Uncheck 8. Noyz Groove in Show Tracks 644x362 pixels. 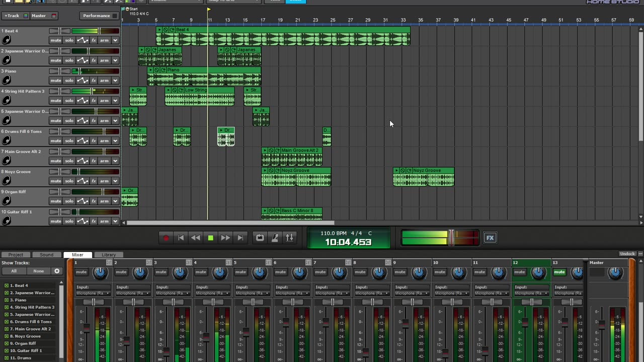pyautogui.click(x=7, y=336)
